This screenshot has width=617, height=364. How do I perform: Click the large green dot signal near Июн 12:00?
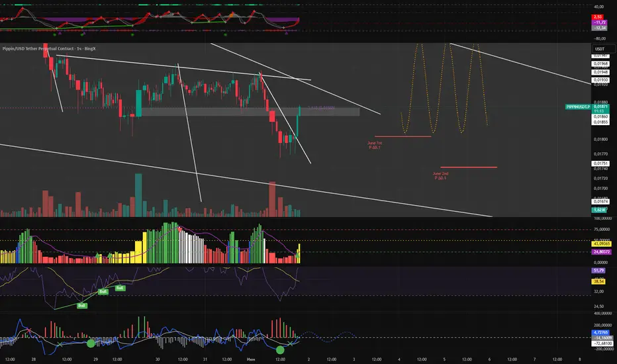point(280,349)
